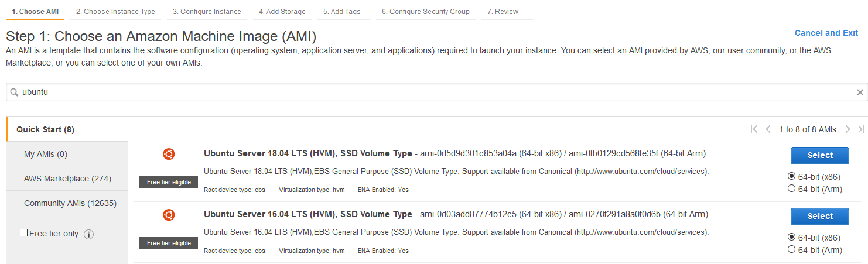Image resolution: width=868 pixels, height=264 pixels.
Task: Open the Community AMIs category
Action: tap(70, 203)
